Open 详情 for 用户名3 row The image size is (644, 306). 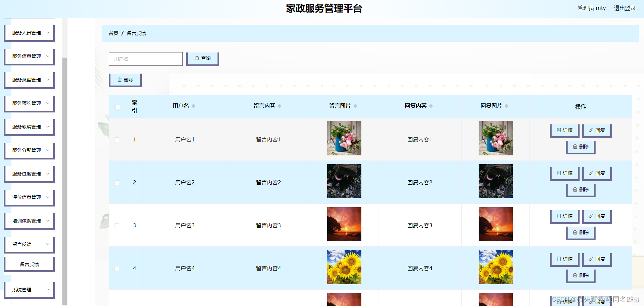coord(565,216)
